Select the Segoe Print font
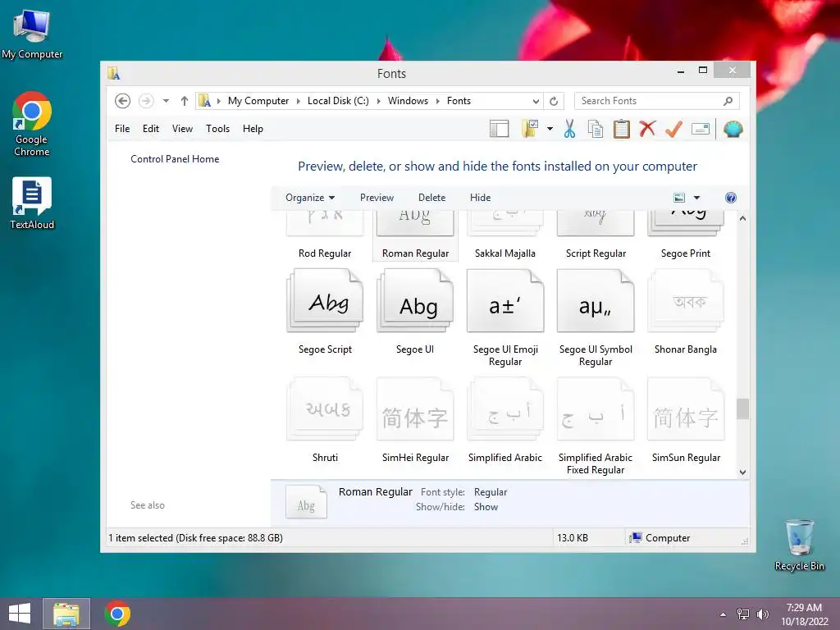Viewport: 840px width, 630px height. pyautogui.click(x=685, y=235)
